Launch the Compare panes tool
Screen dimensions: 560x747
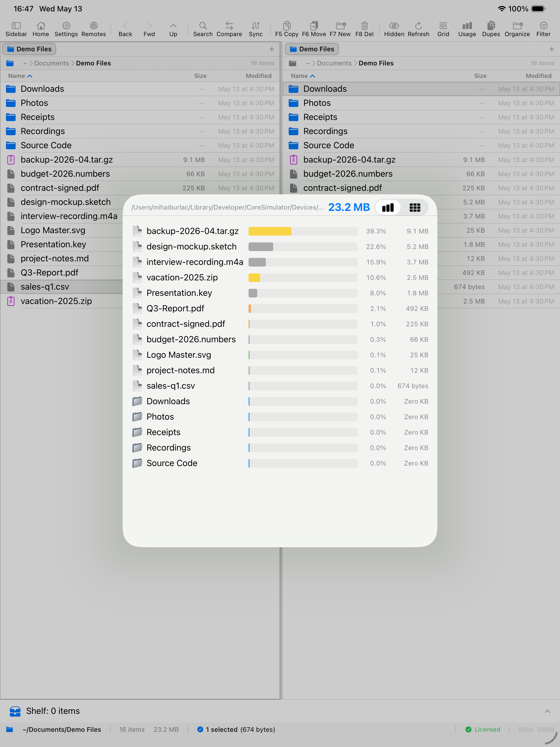(229, 29)
